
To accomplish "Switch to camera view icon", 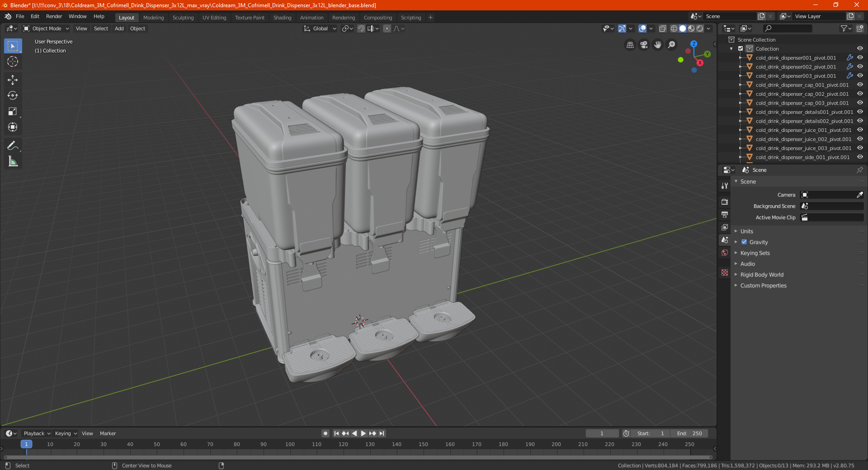I will pyautogui.click(x=644, y=45).
